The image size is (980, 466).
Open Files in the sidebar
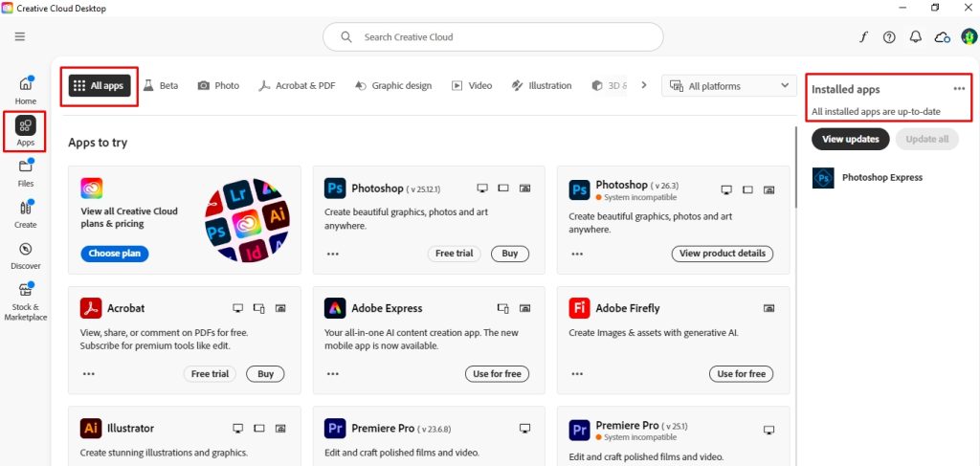click(26, 173)
